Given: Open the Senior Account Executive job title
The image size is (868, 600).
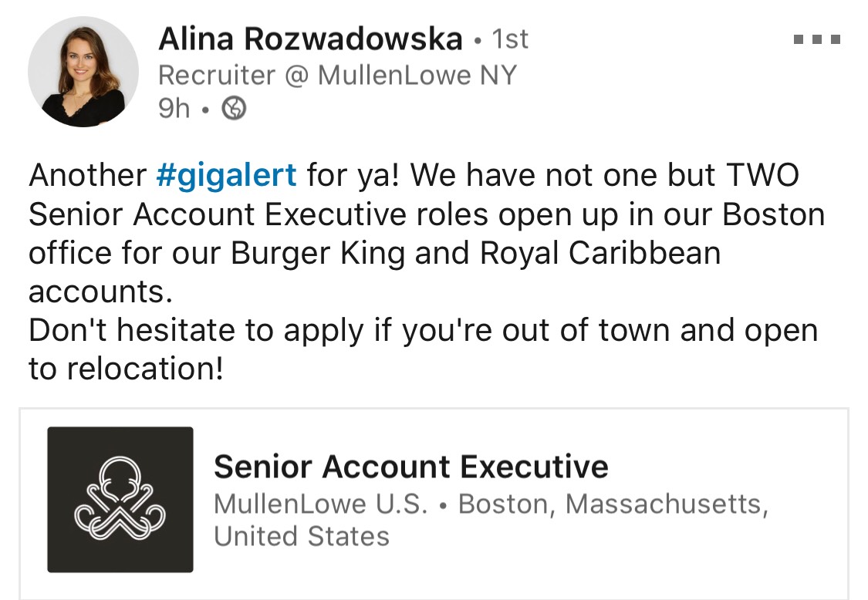Looking at the screenshot, I should click(x=411, y=467).
